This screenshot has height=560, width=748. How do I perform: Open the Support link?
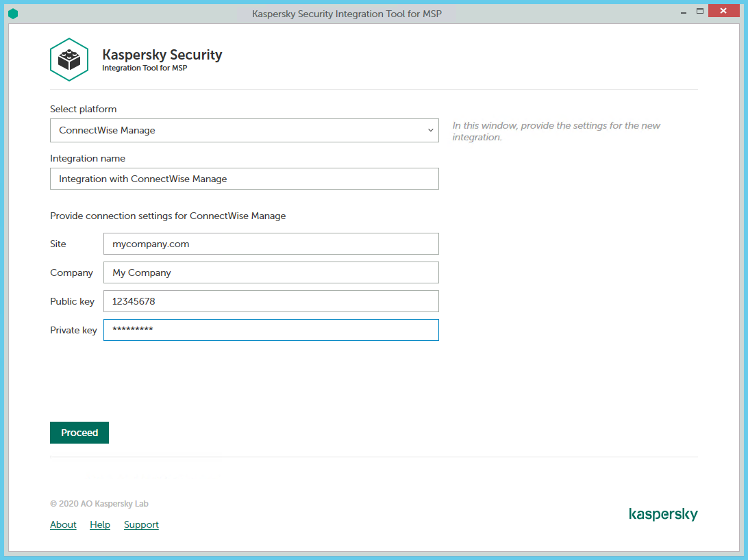pos(141,524)
